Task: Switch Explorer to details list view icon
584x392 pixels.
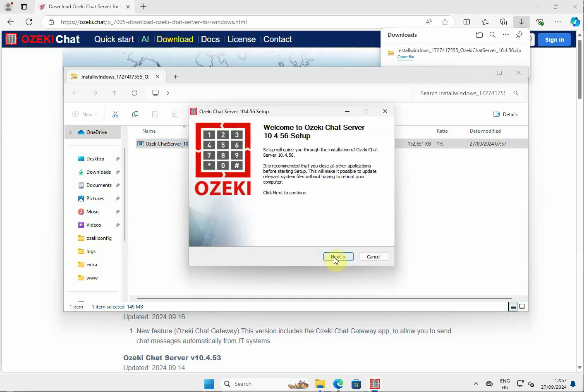Action: click(x=513, y=307)
